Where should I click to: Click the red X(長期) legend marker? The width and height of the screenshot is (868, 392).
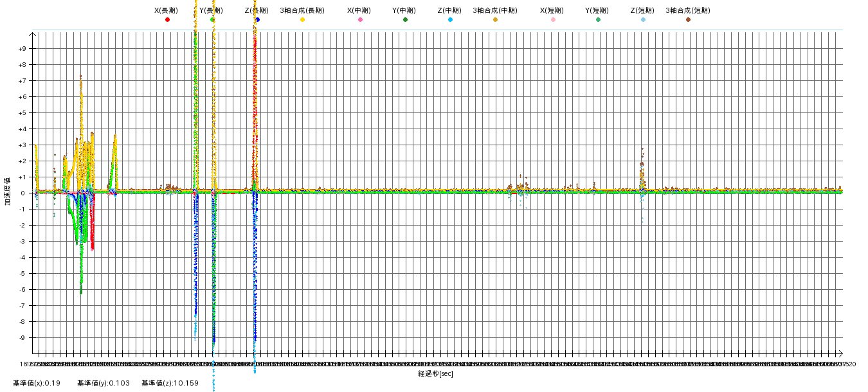coord(167,20)
